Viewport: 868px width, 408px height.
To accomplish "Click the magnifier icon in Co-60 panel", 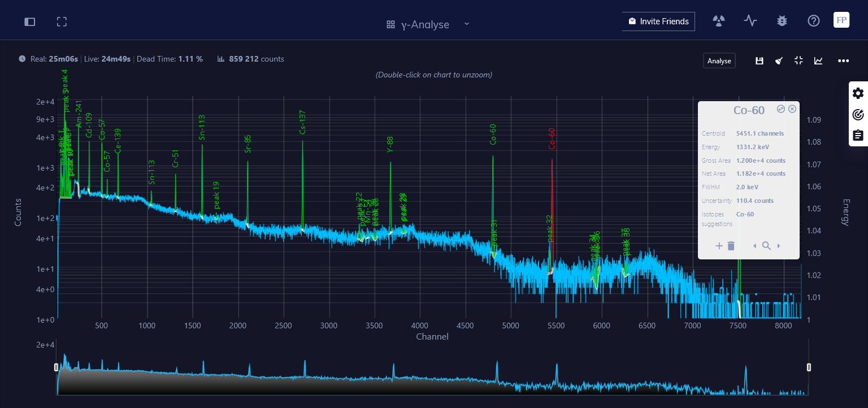I will 766,246.
